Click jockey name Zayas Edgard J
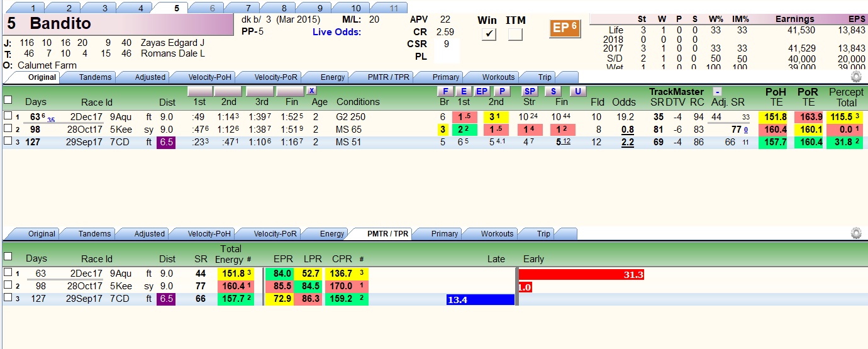The image size is (868, 349). coord(172,43)
